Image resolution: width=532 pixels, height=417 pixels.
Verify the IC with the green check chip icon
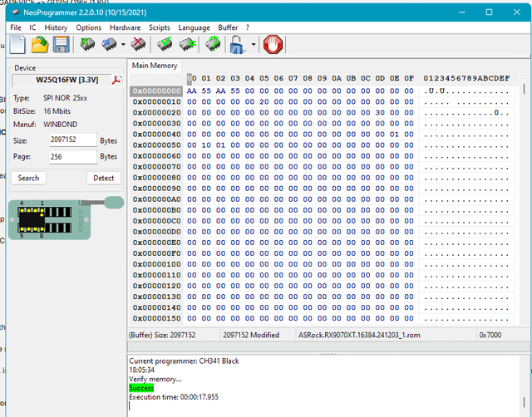pyautogui.click(x=165, y=44)
